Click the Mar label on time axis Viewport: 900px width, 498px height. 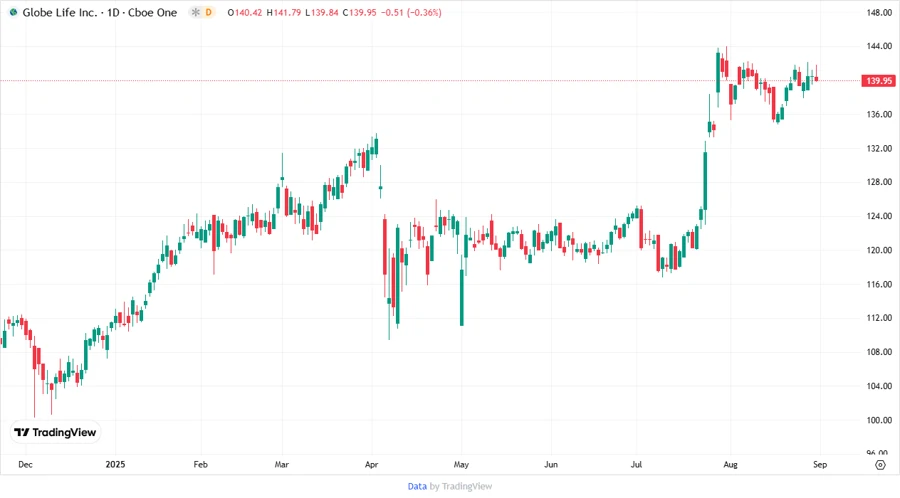(281, 464)
